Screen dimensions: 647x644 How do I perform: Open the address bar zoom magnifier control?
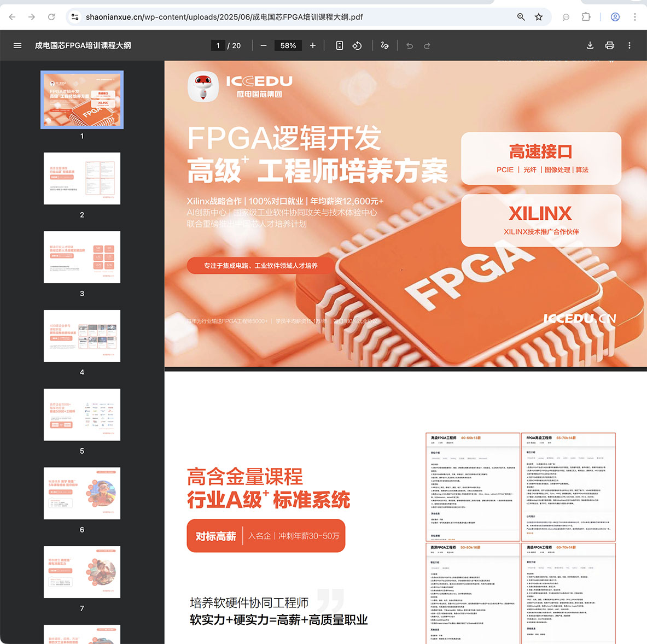(521, 17)
